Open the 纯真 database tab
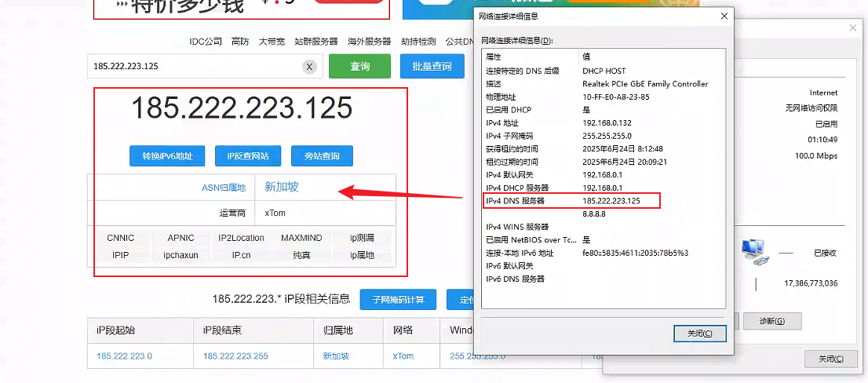Viewport: 868px width, 383px height. [x=301, y=255]
